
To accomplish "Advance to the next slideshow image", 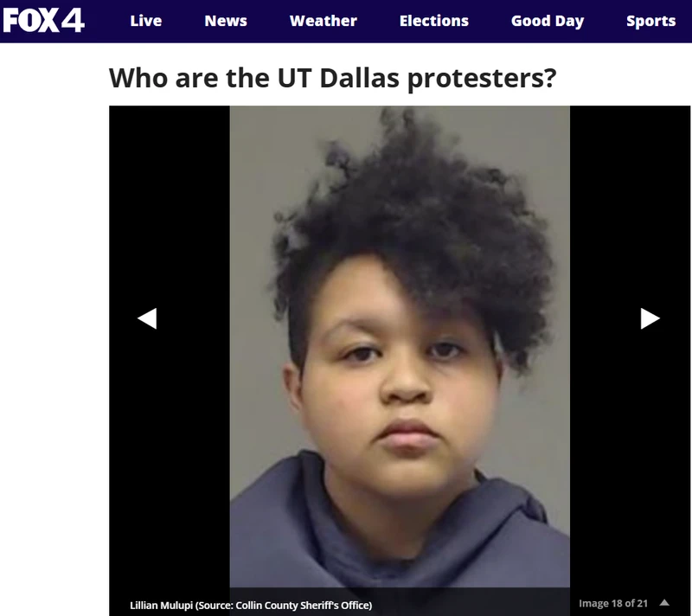I will 650,318.
